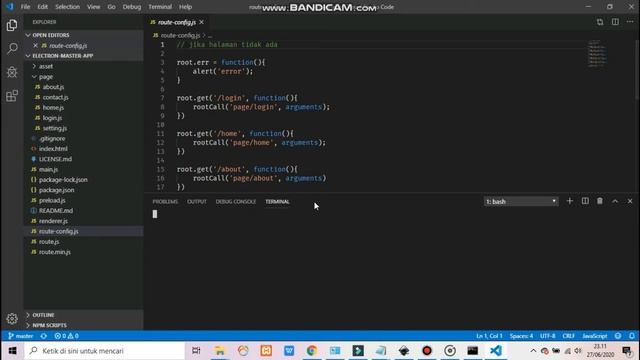Viewport: 640px width, 360px height.
Task: Open the Edit menu
Action: [42, 7]
